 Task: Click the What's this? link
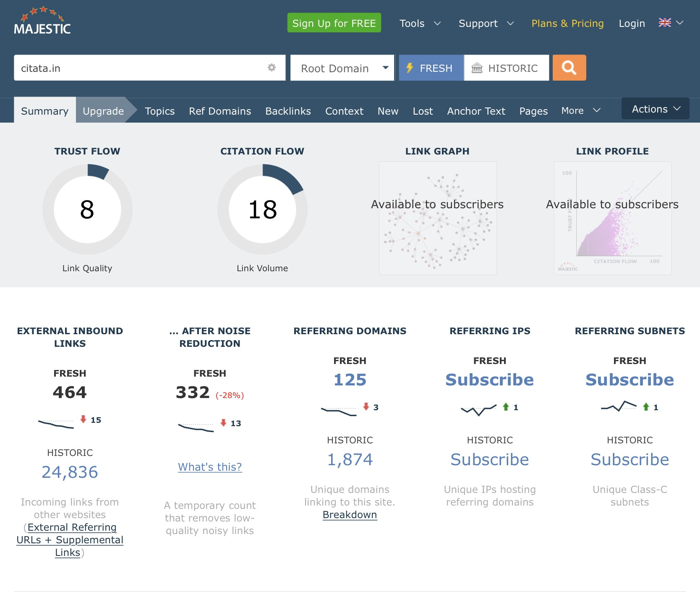210,467
